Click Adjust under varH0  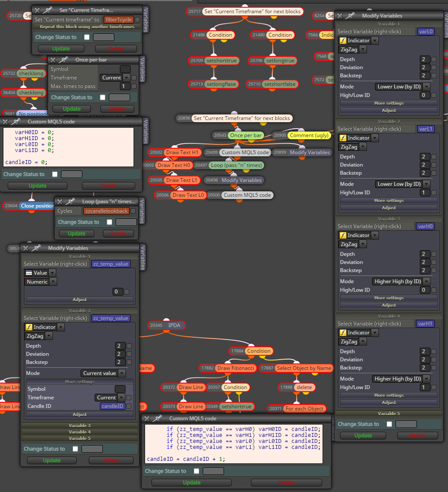[x=389, y=305]
